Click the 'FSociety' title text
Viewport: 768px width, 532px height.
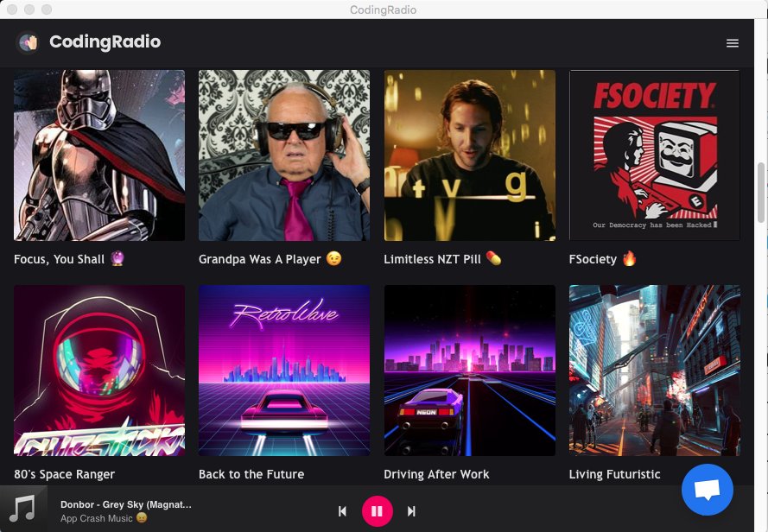[593, 259]
